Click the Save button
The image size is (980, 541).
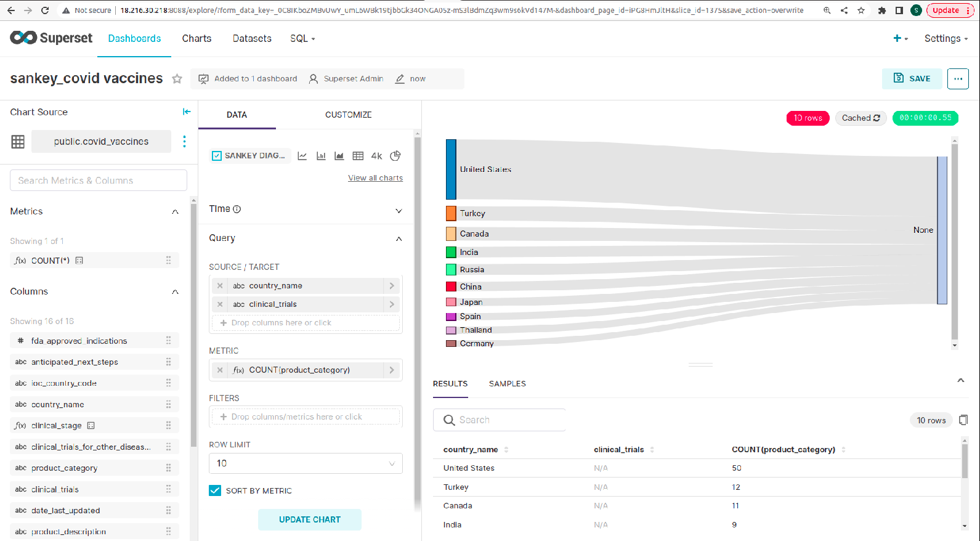click(x=912, y=78)
